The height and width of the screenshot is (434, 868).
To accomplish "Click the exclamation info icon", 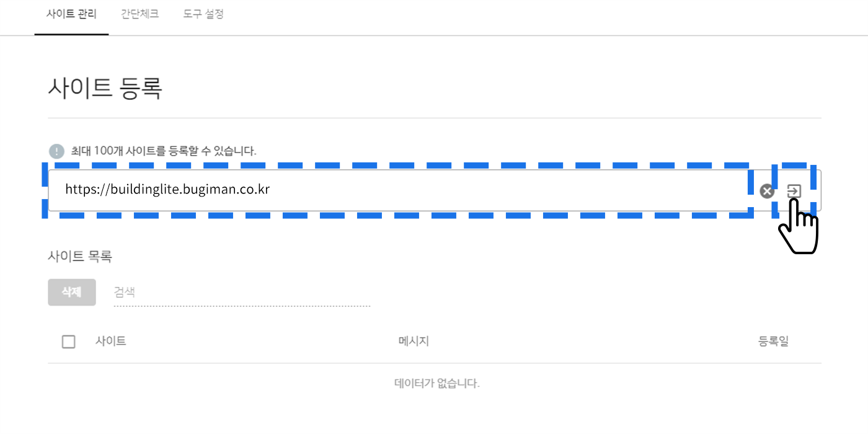I will (x=56, y=151).
